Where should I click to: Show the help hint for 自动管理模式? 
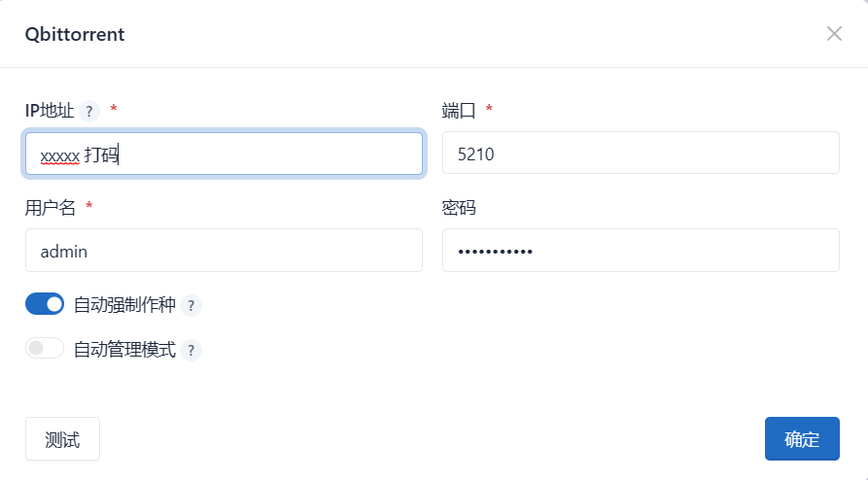click(x=191, y=350)
